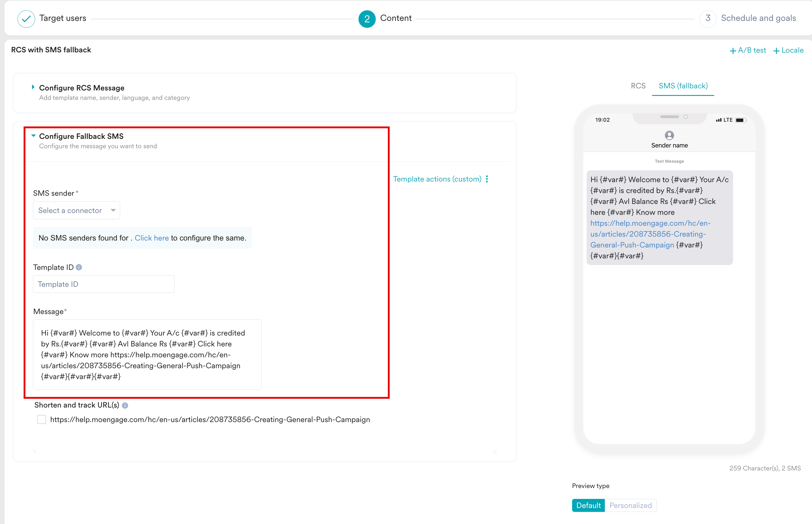Click the Template ID input field
Viewport: 812px width, 524px height.
coord(104,284)
